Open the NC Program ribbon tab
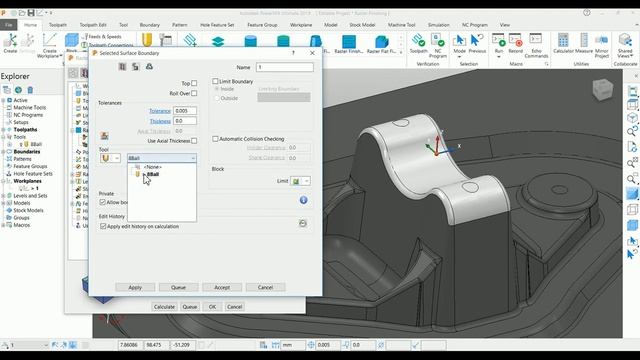The width and height of the screenshot is (640, 360). coord(475,25)
